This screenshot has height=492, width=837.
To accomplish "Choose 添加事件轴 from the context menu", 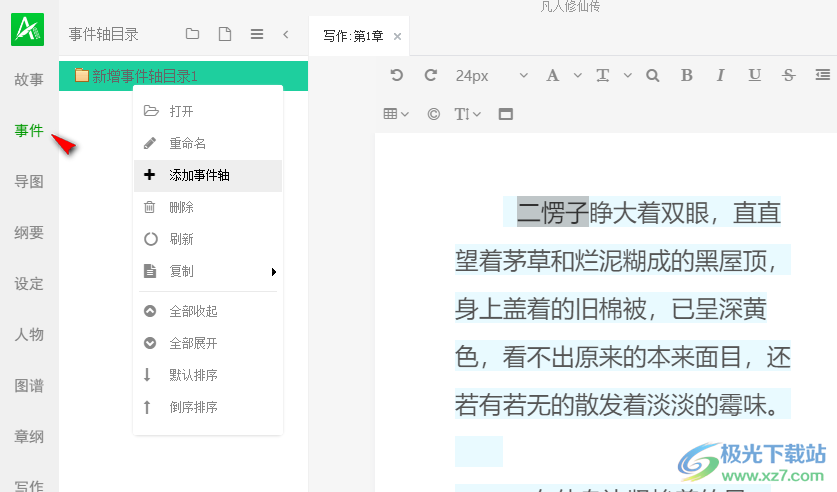I will coord(208,175).
